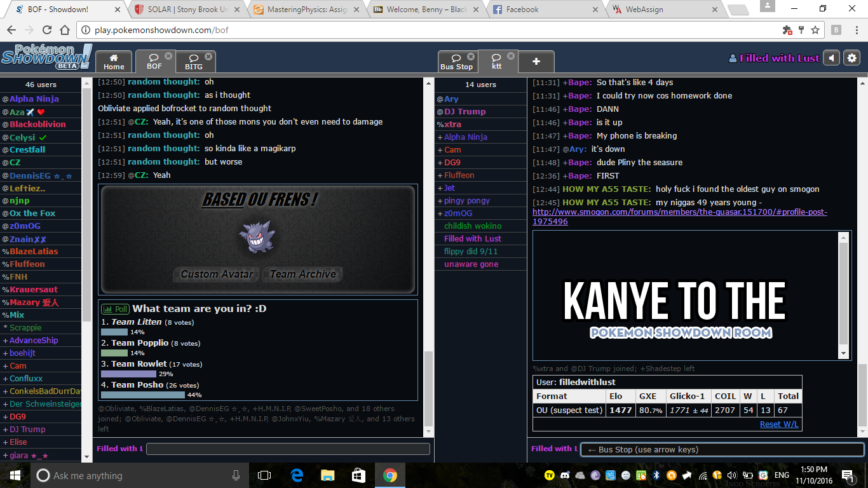This screenshot has height=488, width=868.
Task: Click Discord tray icon
Action: pyautogui.click(x=565, y=475)
